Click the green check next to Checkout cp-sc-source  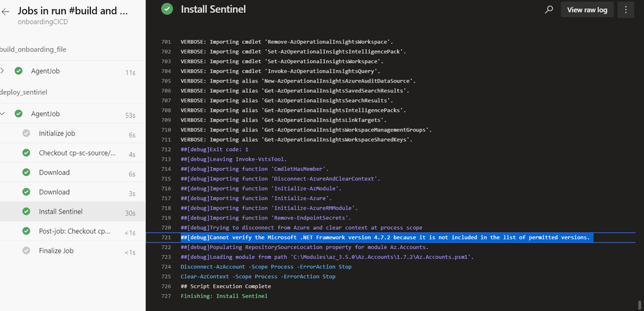pyautogui.click(x=26, y=153)
